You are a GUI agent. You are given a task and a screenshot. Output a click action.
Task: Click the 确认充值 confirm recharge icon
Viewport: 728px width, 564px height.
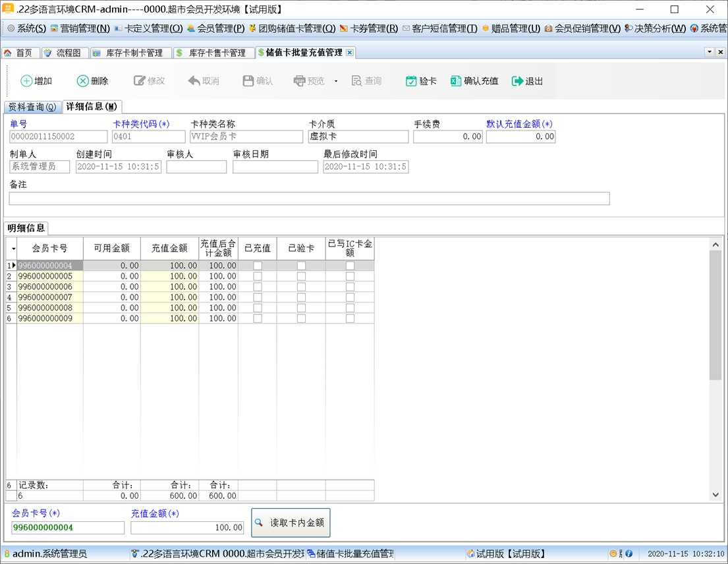456,81
